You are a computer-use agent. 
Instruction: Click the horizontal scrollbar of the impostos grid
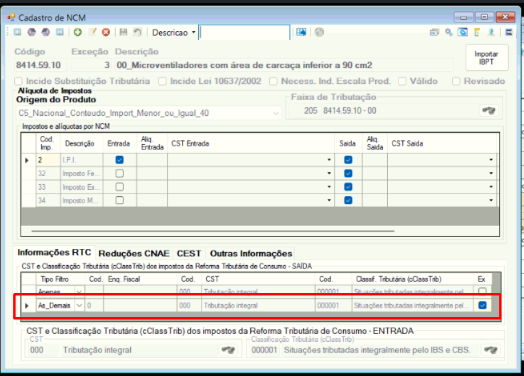(x=213, y=231)
